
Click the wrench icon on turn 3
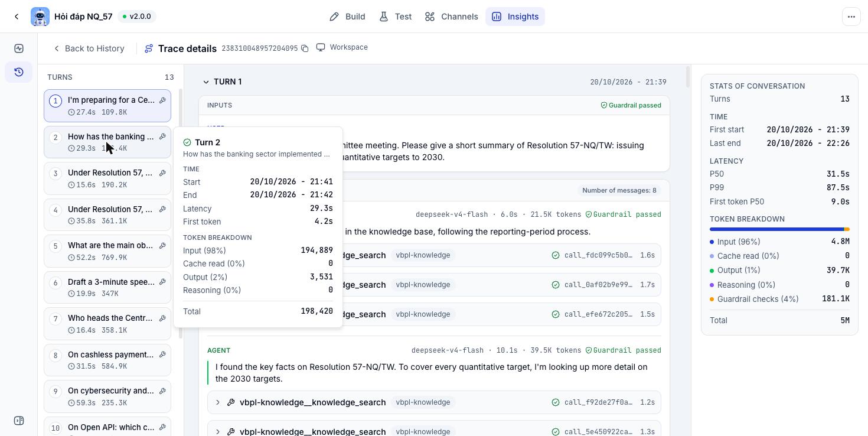162,173
